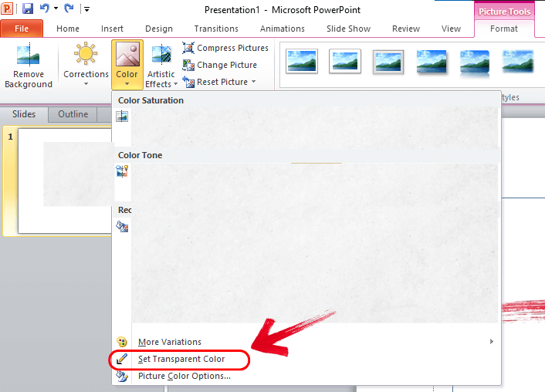Click the Change Picture label
This screenshot has width=545, height=392.
(227, 65)
